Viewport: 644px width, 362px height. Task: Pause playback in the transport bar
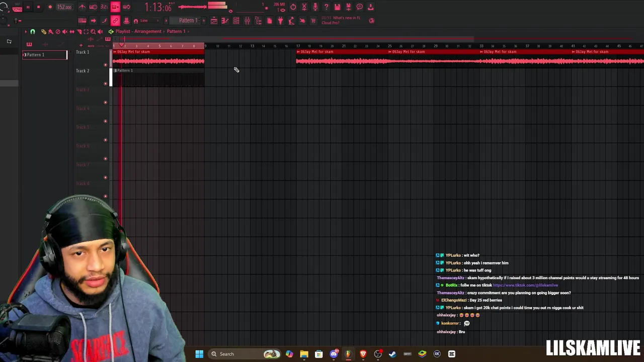click(28, 7)
